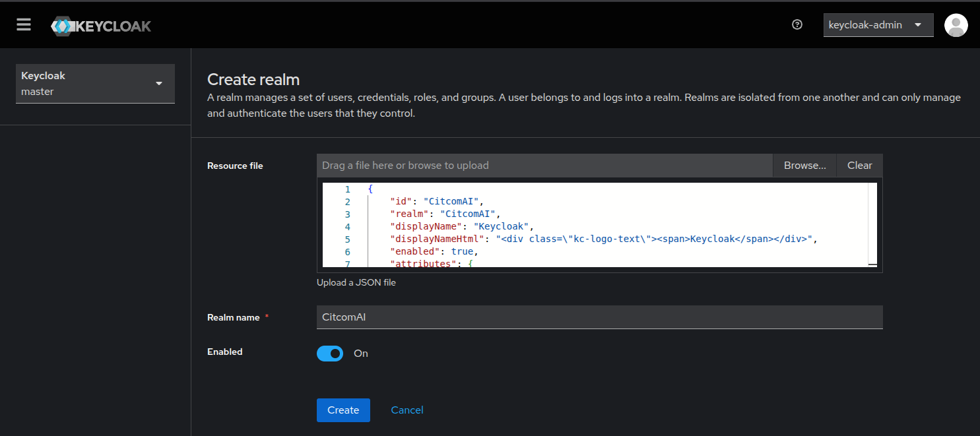Click the 'Resource file' label
The height and width of the screenshot is (436, 980).
235,166
